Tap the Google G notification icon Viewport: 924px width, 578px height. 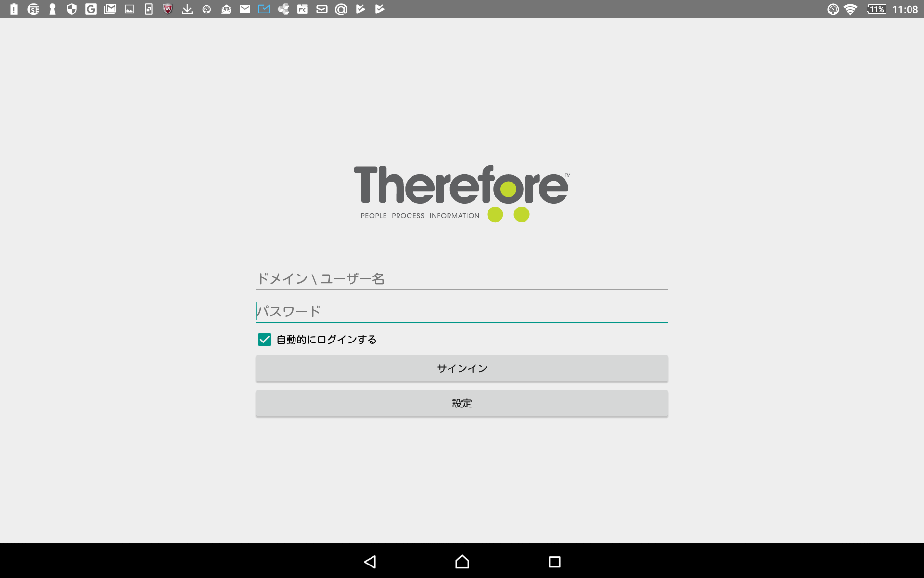pos(91,9)
